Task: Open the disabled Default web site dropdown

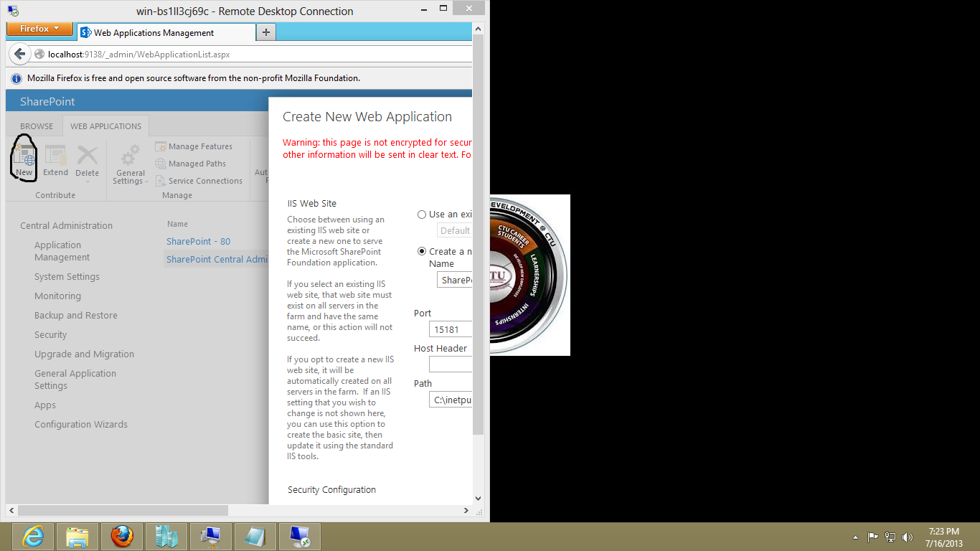Action: [454, 230]
